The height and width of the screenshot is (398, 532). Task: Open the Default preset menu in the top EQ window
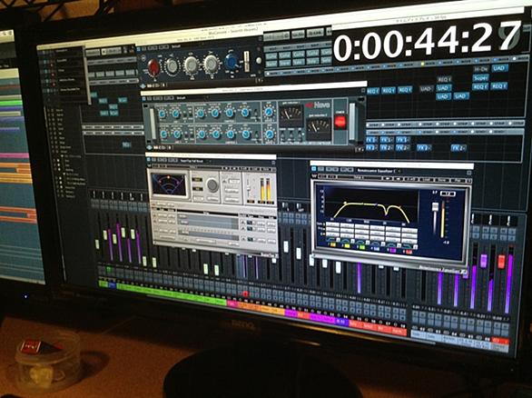coord(177,46)
